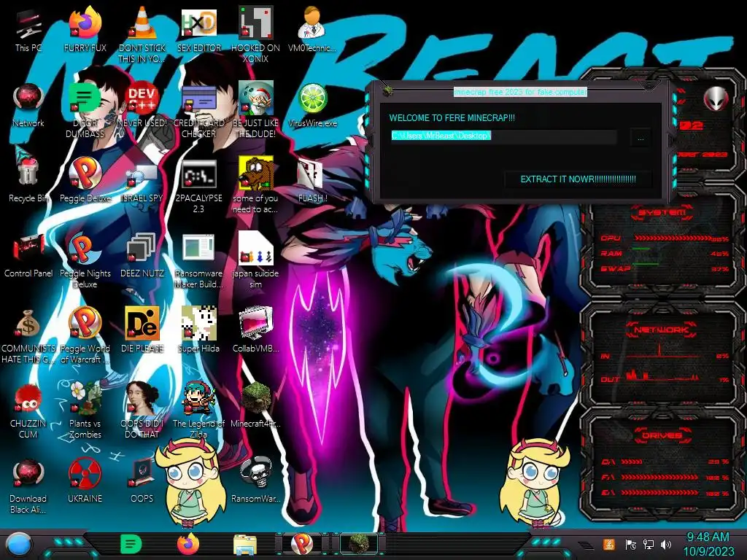The image size is (747, 560).
Task: Switch to Minecraft block taskbar button
Action: pos(359,544)
